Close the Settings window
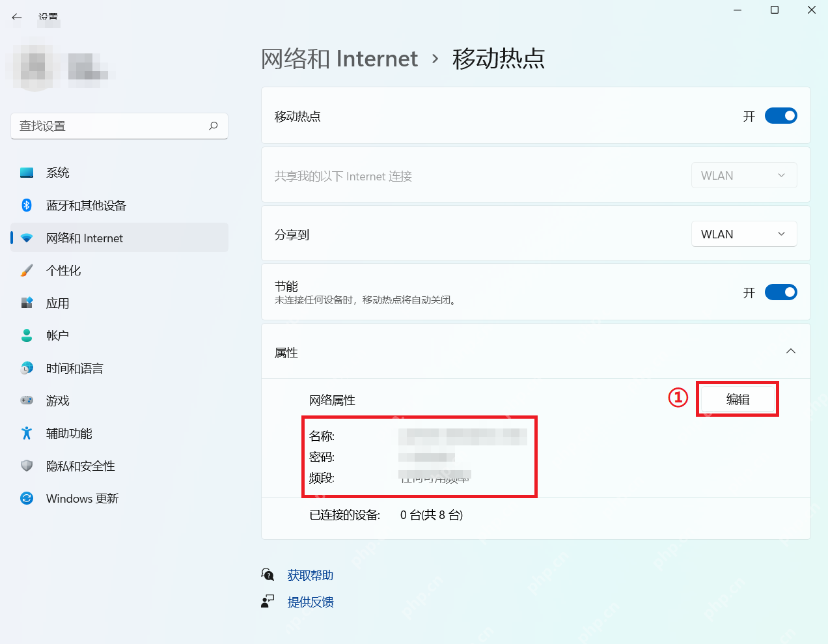This screenshot has width=828, height=644. click(812, 10)
